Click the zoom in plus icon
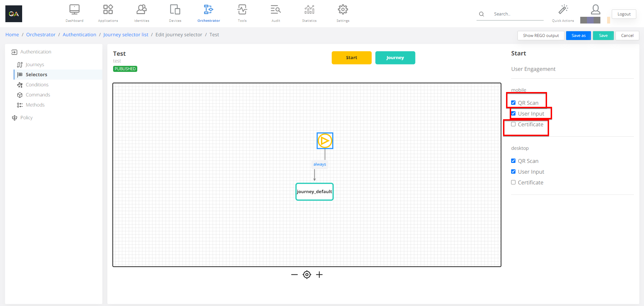 (319, 275)
